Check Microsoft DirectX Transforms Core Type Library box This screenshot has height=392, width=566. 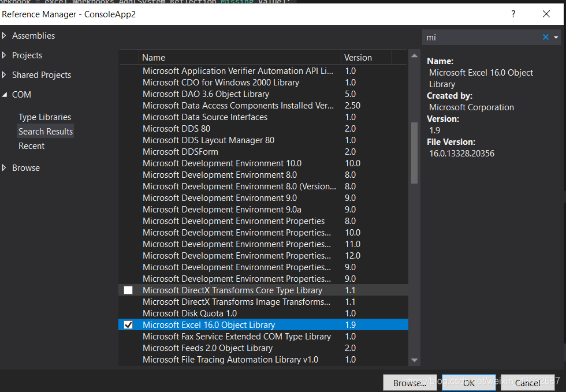pos(128,290)
